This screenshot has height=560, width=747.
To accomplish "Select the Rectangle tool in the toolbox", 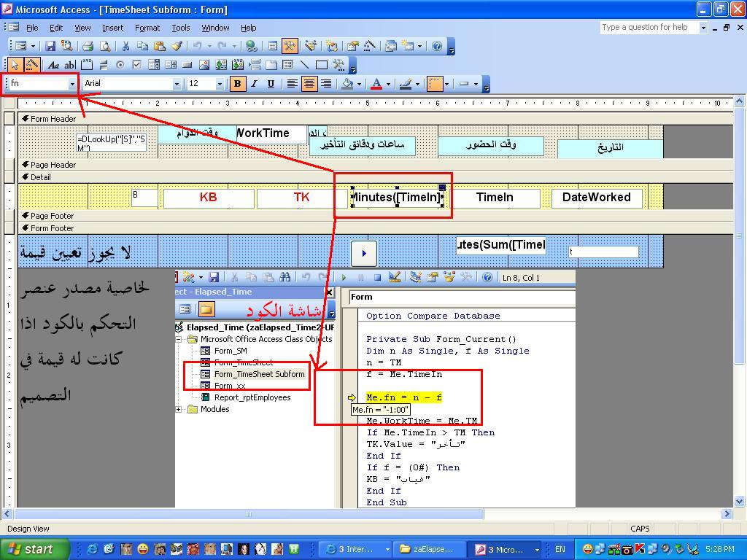I will pos(322,65).
